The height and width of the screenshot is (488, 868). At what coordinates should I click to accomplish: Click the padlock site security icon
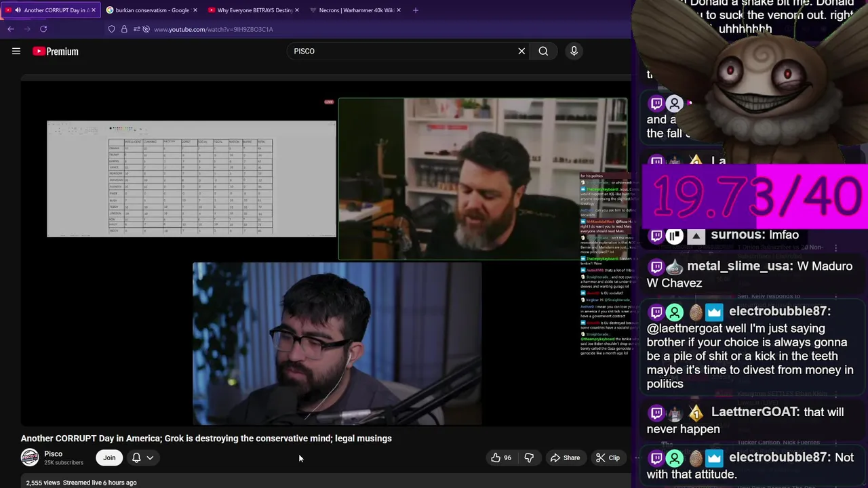coord(124,29)
